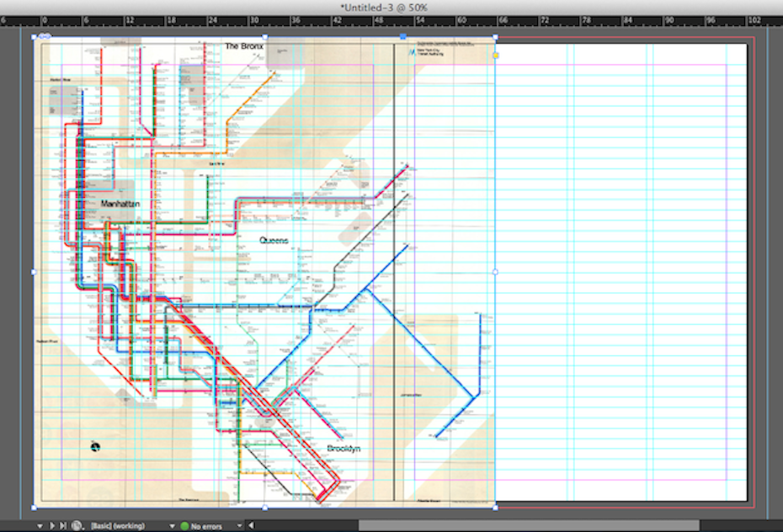Click the link badge at frame's top-left corner

(x=44, y=36)
